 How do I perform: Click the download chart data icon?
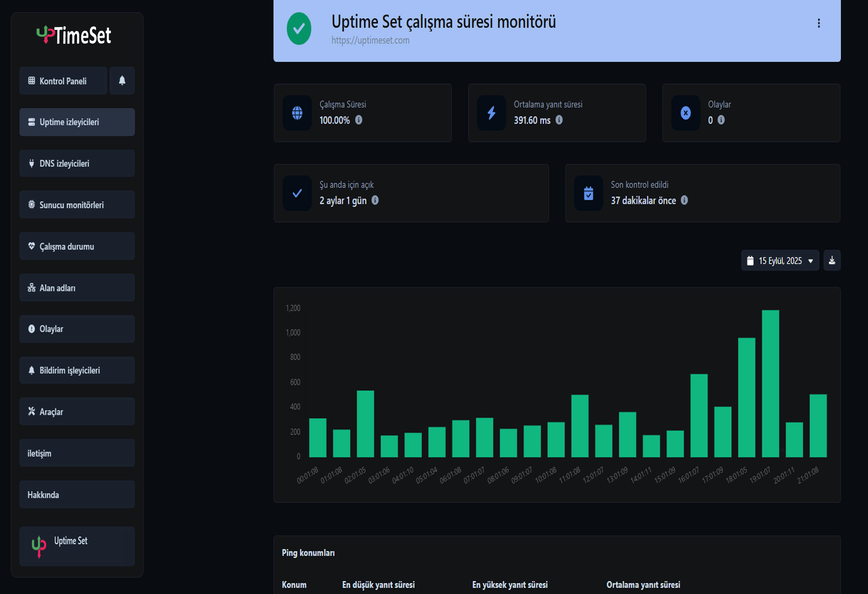[832, 260]
